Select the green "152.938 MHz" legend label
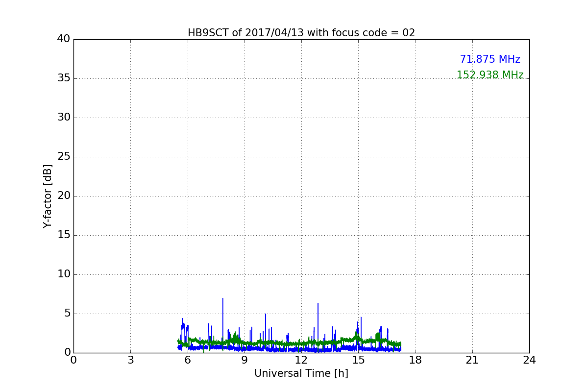The height and width of the screenshot is (392, 588). pos(490,75)
